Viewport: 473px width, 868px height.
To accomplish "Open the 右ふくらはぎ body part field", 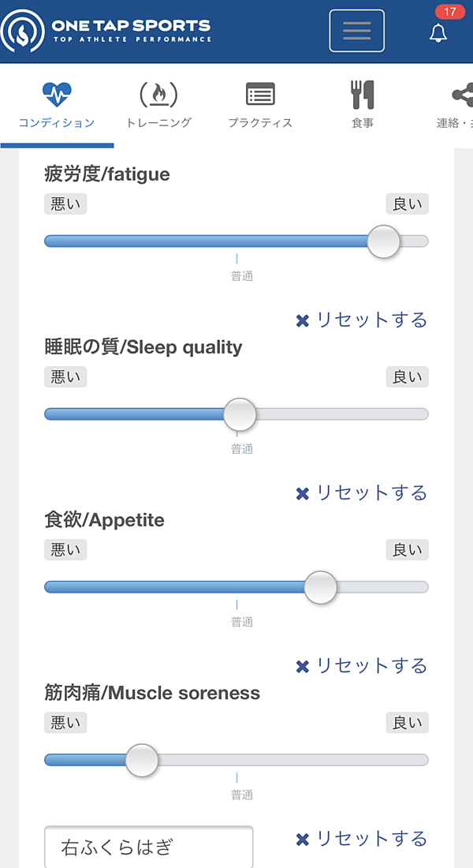I will coord(149,847).
